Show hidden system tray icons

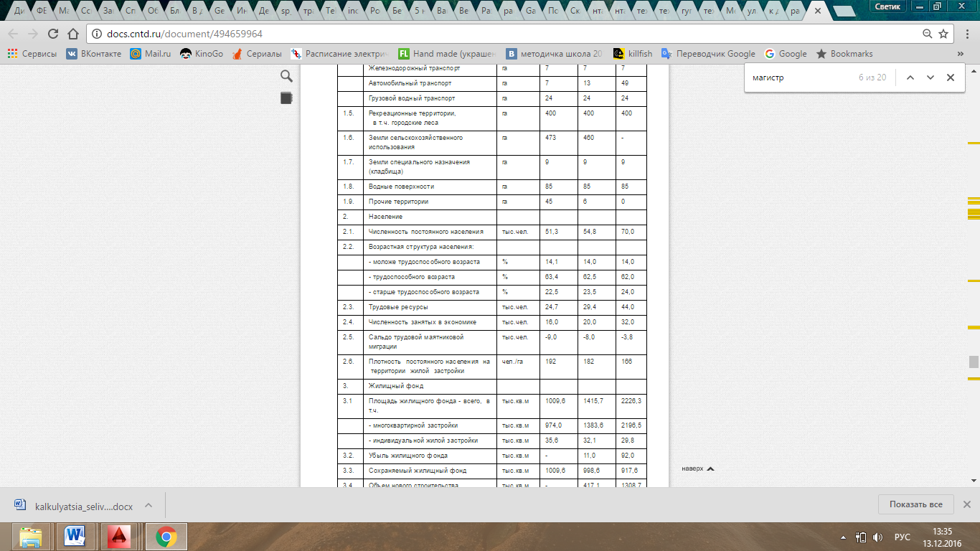tap(844, 537)
